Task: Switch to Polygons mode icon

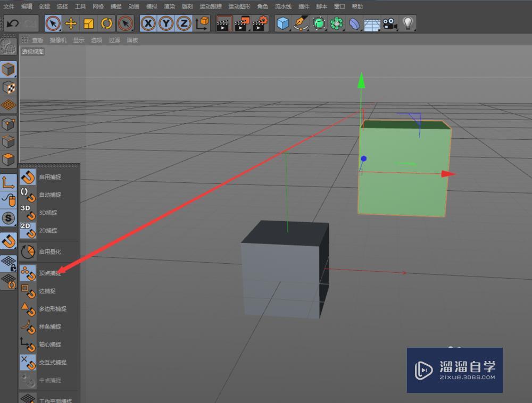Action: tap(9, 159)
